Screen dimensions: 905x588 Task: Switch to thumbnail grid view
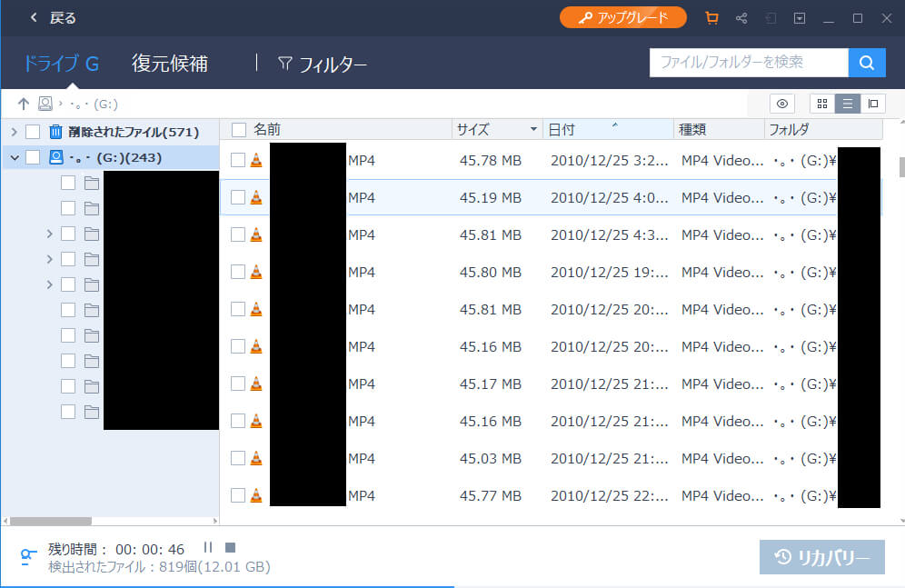[822, 104]
